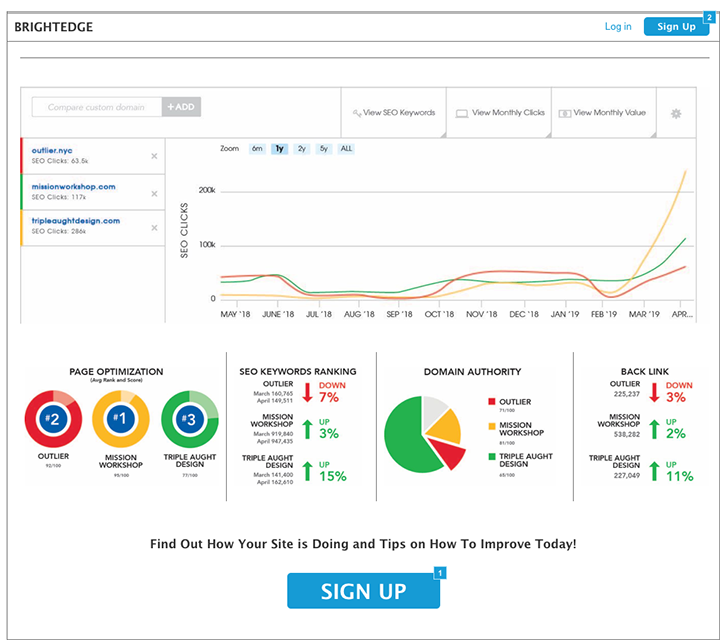The height and width of the screenshot is (640, 720).
Task: Click the gear settings icon
Action: (x=676, y=113)
